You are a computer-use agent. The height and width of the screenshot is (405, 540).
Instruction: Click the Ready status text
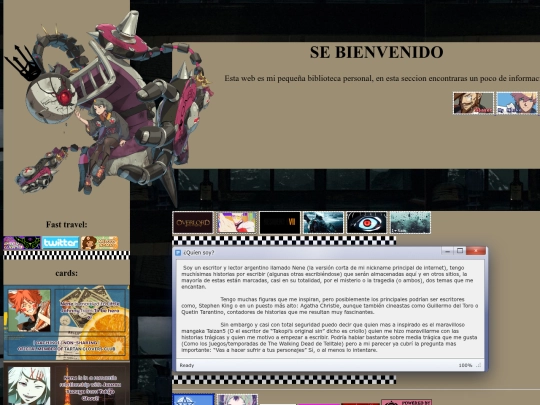coord(187,365)
